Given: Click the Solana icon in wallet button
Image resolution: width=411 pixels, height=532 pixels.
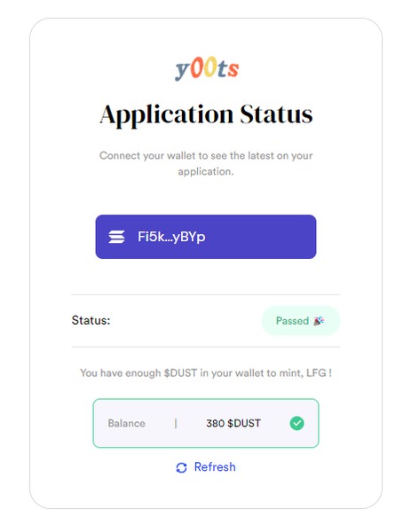Looking at the screenshot, I should tap(116, 237).
